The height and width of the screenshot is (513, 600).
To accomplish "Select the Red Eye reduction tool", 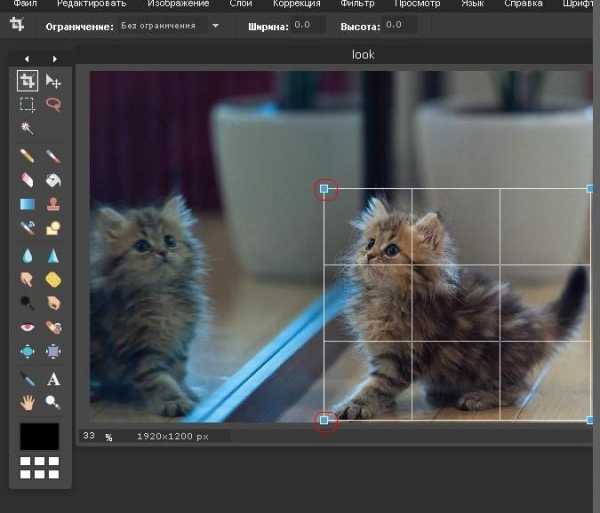I will pyautogui.click(x=27, y=327).
